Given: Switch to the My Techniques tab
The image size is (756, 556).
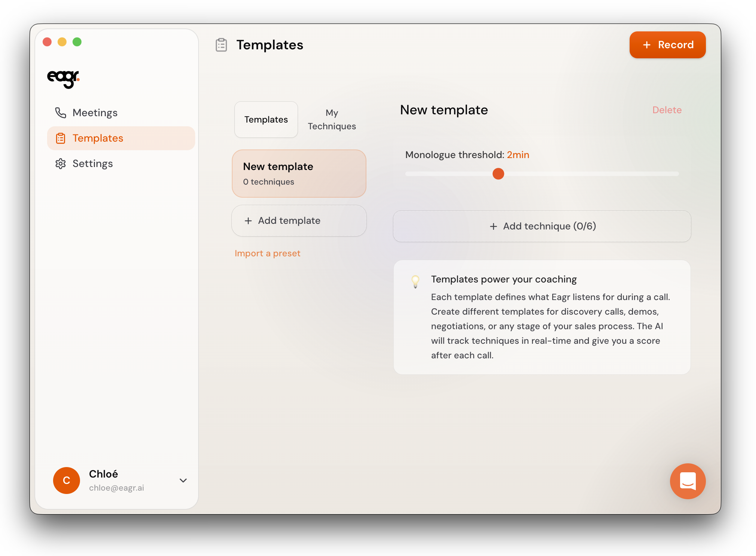Looking at the screenshot, I should (332, 120).
